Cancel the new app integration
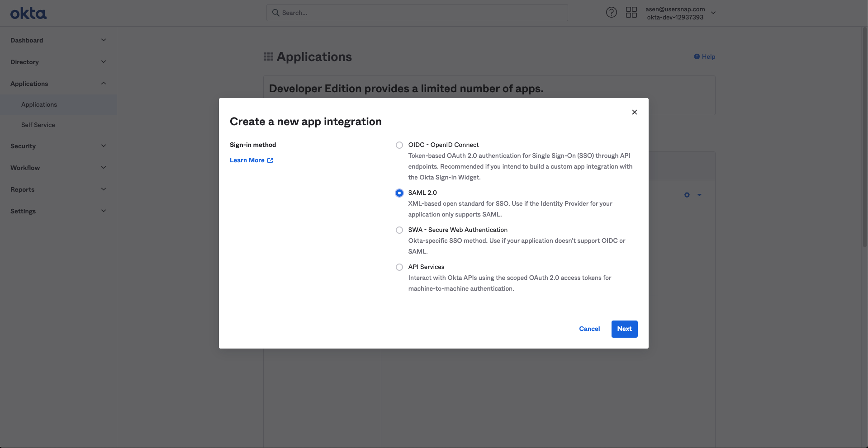The image size is (868, 448). tap(589, 329)
